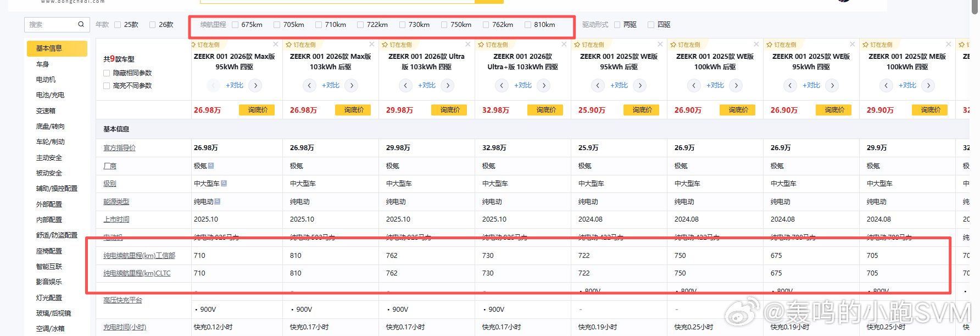Open 上市时间 parameter link
The width and height of the screenshot is (980, 336).
[116, 219]
